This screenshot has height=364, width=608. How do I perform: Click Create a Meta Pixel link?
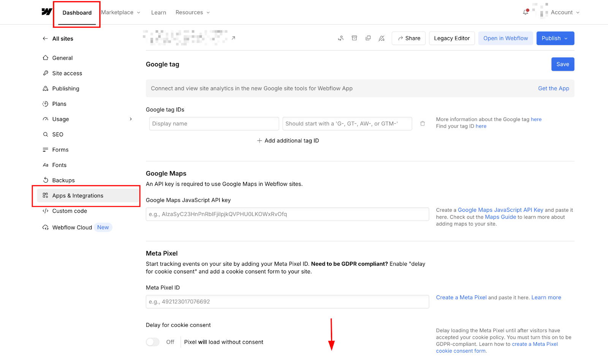coord(461,298)
